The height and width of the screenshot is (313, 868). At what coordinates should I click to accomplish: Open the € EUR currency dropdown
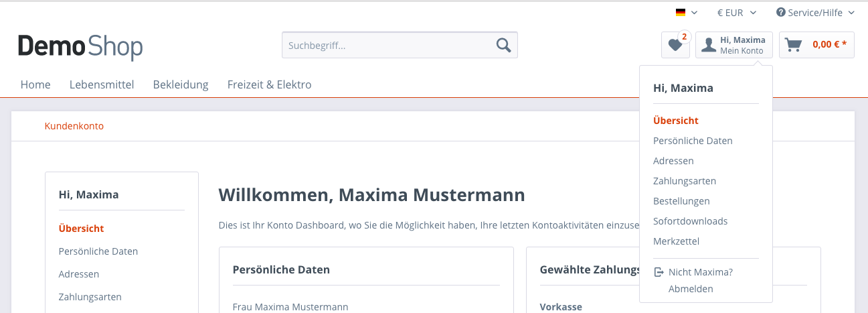(737, 12)
